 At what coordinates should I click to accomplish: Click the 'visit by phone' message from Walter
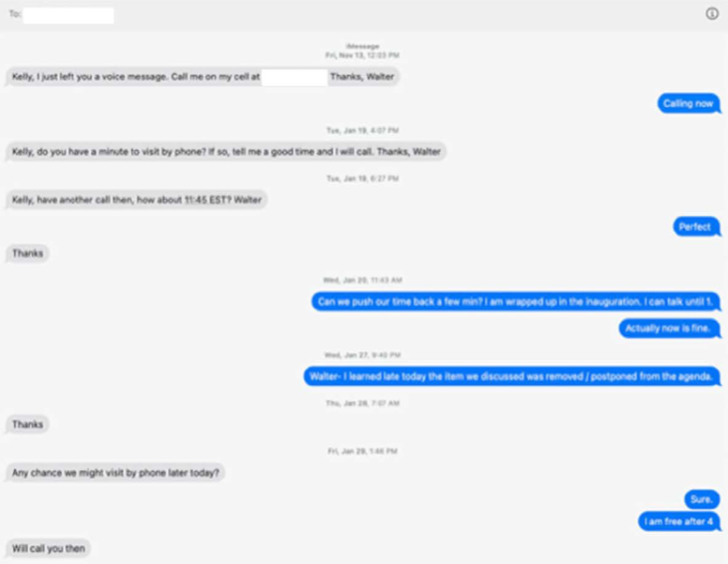pos(226,152)
